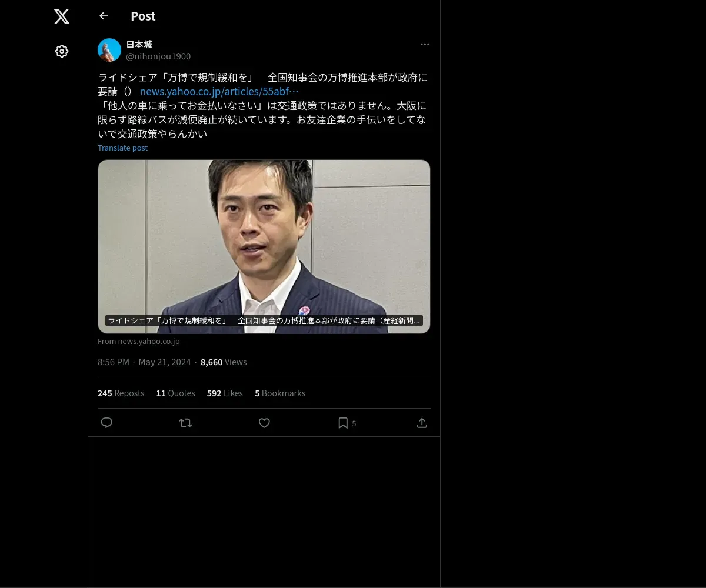Viewport: 706px width, 588px height.
Task: Open the @nihonjou1900 handle link
Action: pyautogui.click(x=158, y=56)
